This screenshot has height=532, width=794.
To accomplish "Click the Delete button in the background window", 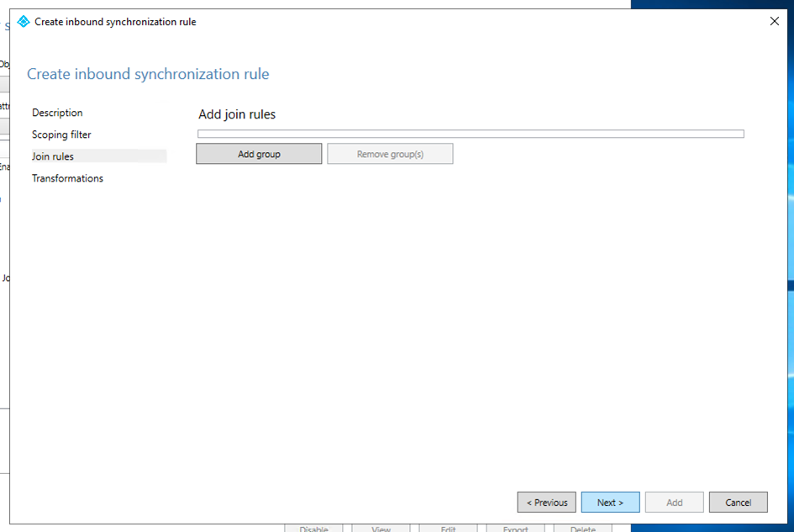I will tap(582, 528).
